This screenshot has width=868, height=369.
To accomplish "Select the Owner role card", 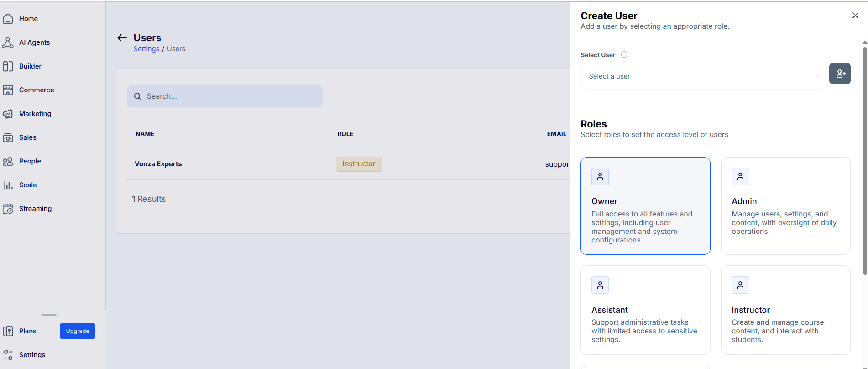I will (645, 206).
